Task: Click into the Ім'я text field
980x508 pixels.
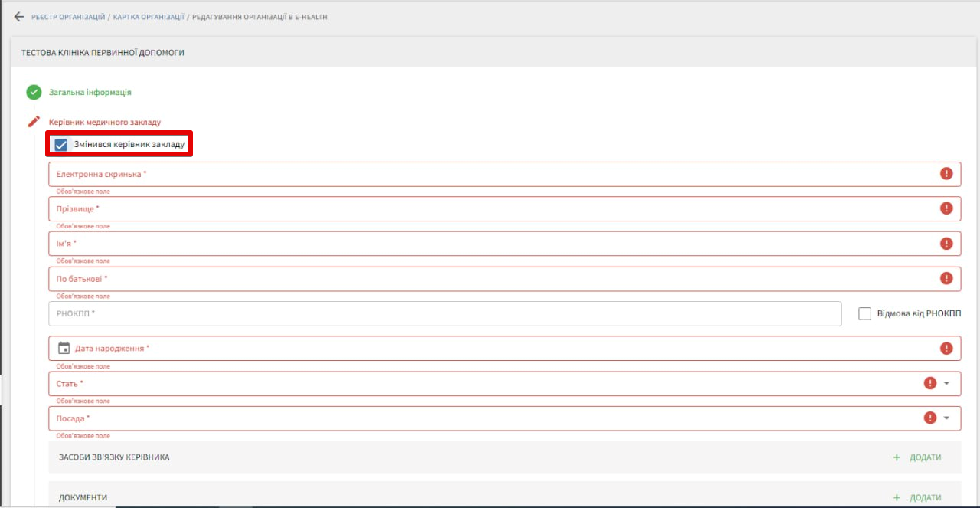Action: [490, 244]
